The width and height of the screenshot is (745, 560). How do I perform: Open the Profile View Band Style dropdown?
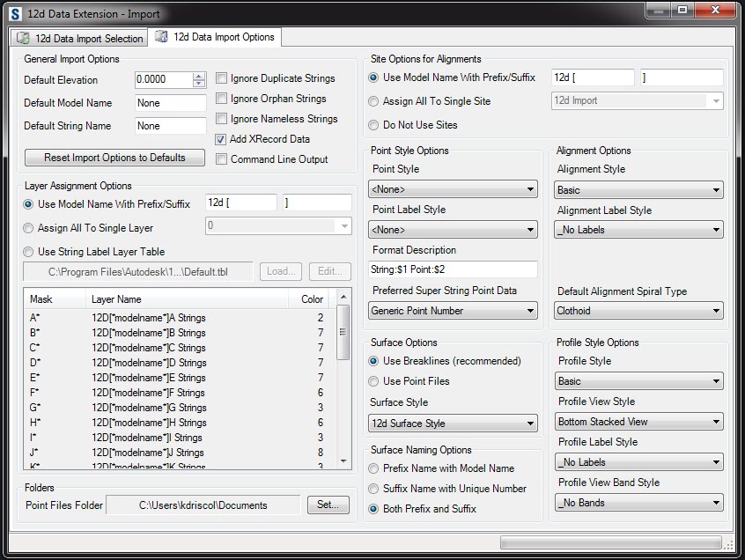(639, 503)
